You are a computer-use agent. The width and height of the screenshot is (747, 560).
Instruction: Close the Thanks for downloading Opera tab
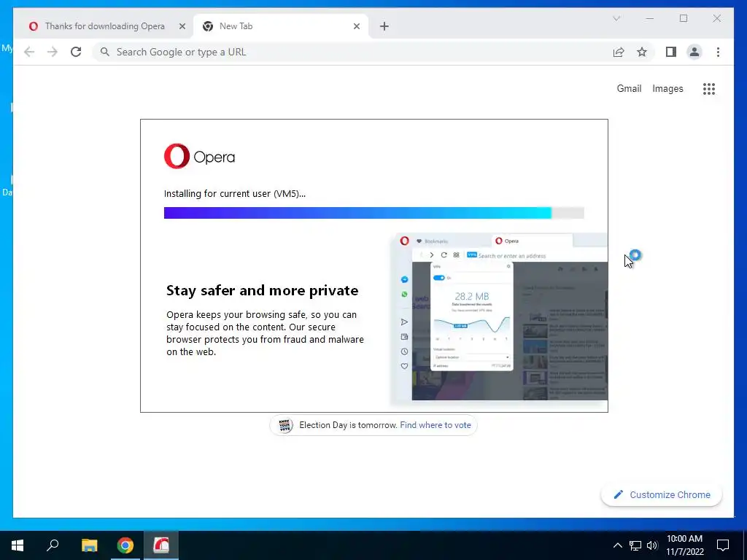(182, 26)
